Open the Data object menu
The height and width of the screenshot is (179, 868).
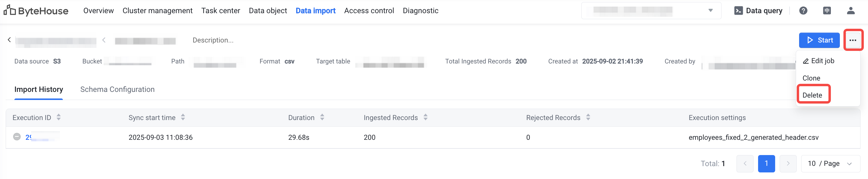(x=268, y=11)
